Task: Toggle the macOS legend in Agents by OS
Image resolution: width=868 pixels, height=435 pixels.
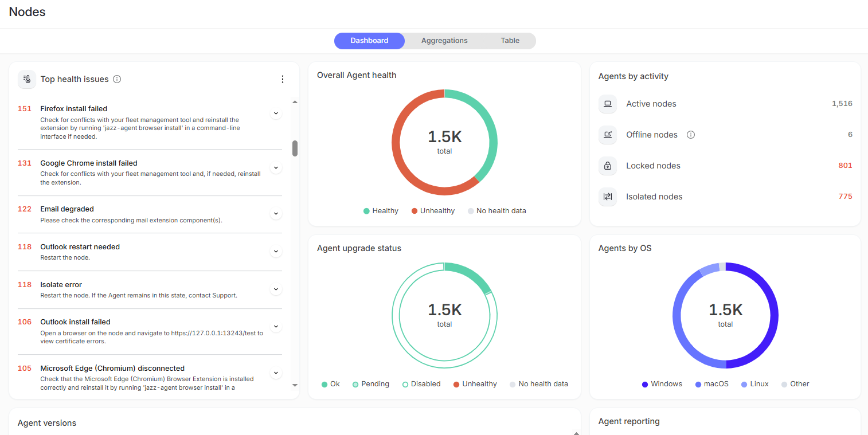Action: click(711, 384)
